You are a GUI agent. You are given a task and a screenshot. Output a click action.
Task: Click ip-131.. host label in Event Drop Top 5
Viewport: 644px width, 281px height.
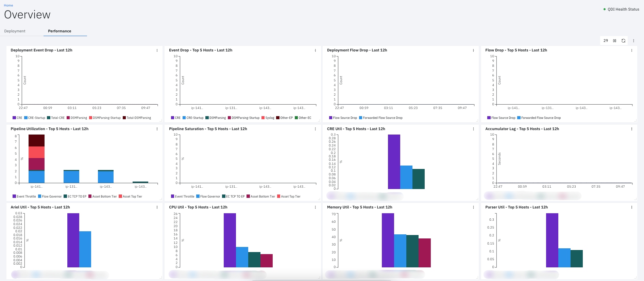[231, 108]
